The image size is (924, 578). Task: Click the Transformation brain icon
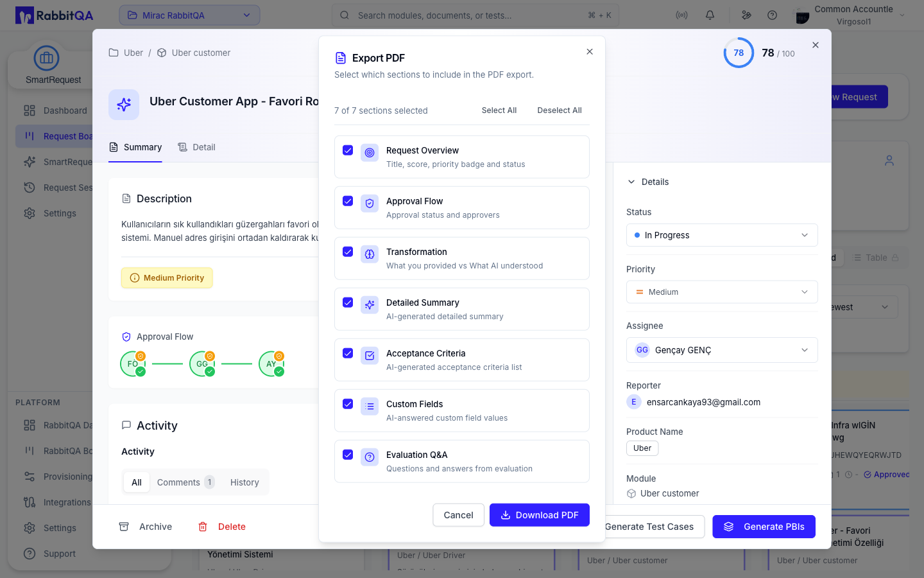370,254
